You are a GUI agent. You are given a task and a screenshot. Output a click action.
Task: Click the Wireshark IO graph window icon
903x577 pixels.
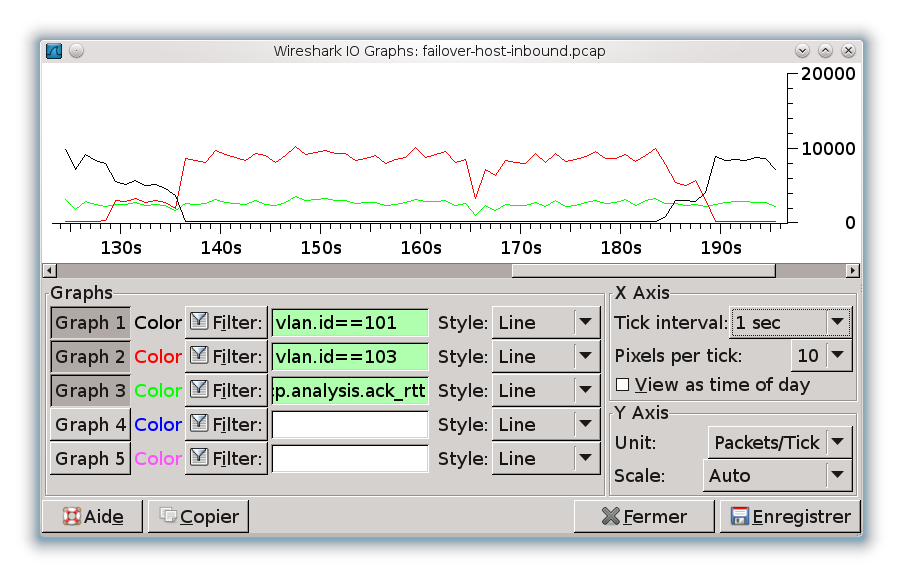click(x=54, y=51)
